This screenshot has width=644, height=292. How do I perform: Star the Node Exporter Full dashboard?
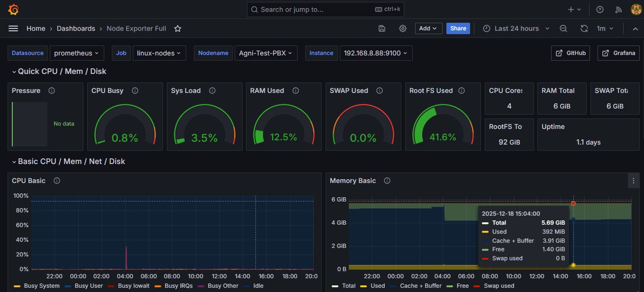tap(178, 28)
